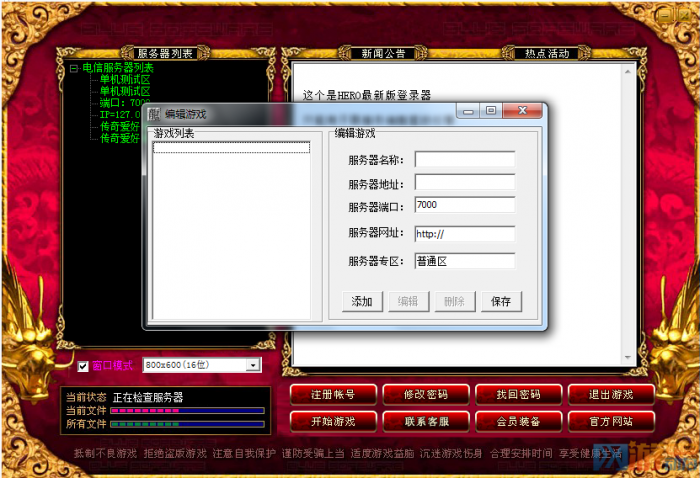Click the 服务器名称 input field

[464, 160]
